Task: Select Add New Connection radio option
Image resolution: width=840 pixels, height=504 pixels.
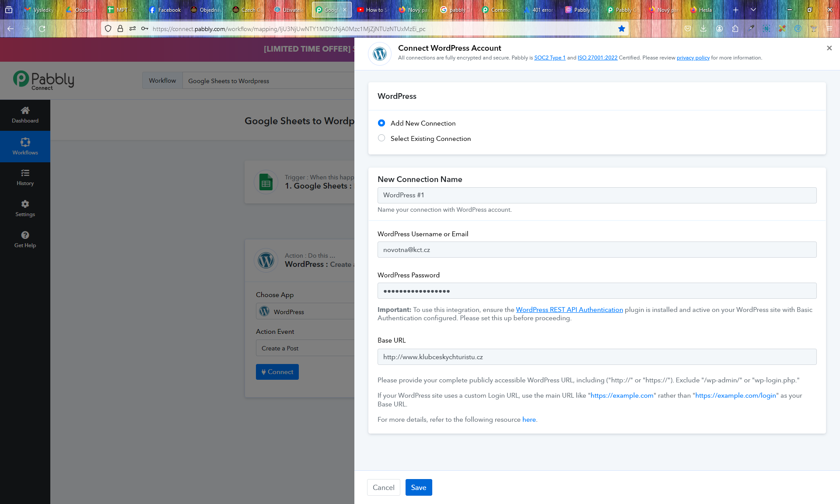Action: [x=381, y=123]
